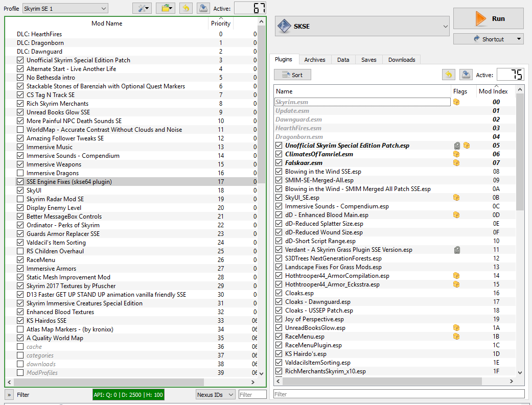532x405 pixels.
Task: Click Hothtrooper44_ArmorCompilation.esp flag icon
Action: click(x=456, y=276)
